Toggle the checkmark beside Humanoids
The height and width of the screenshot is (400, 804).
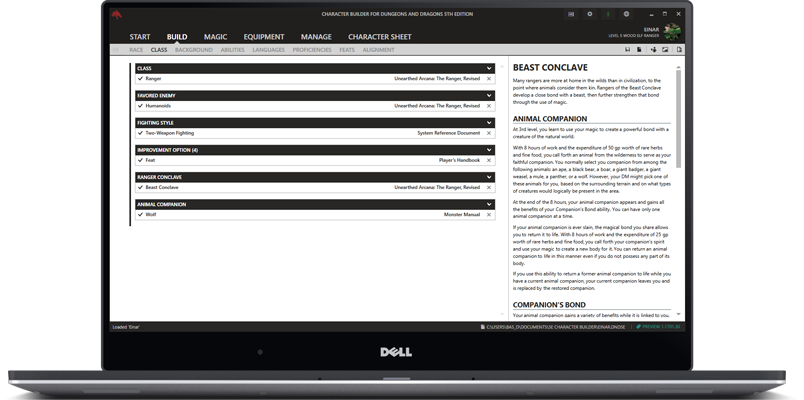coord(140,106)
